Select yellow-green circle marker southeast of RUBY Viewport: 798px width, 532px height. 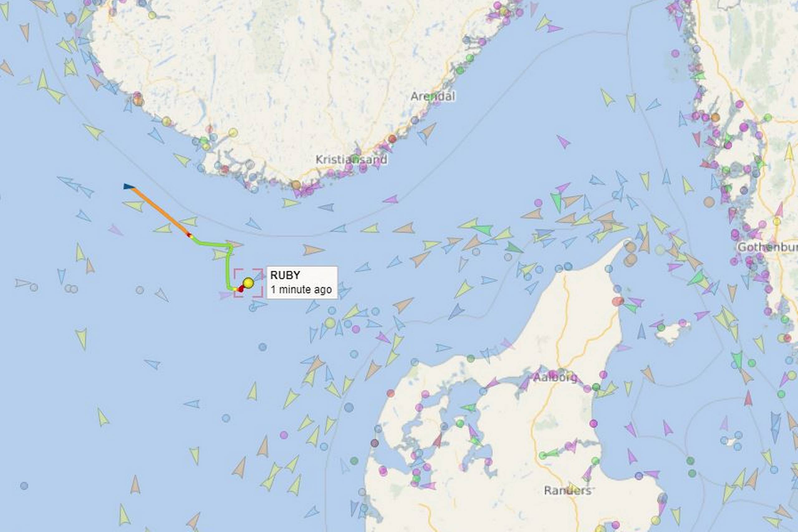click(x=330, y=323)
